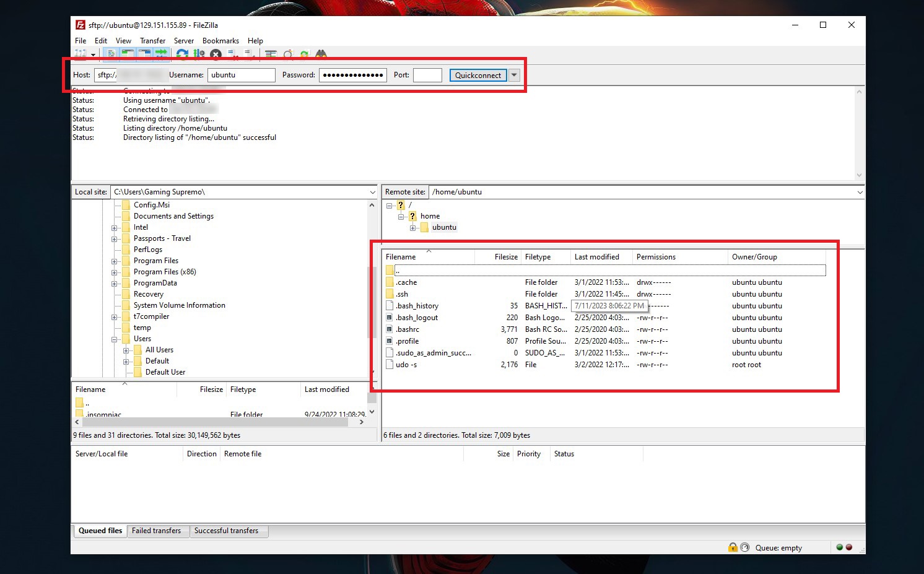Expand the ubuntu folder in remote tree

(x=413, y=227)
